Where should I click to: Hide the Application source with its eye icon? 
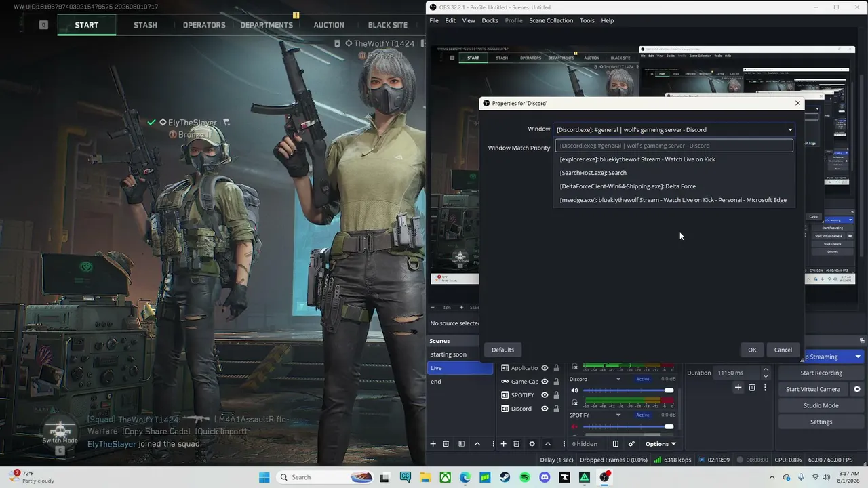[x=545, y=368]
